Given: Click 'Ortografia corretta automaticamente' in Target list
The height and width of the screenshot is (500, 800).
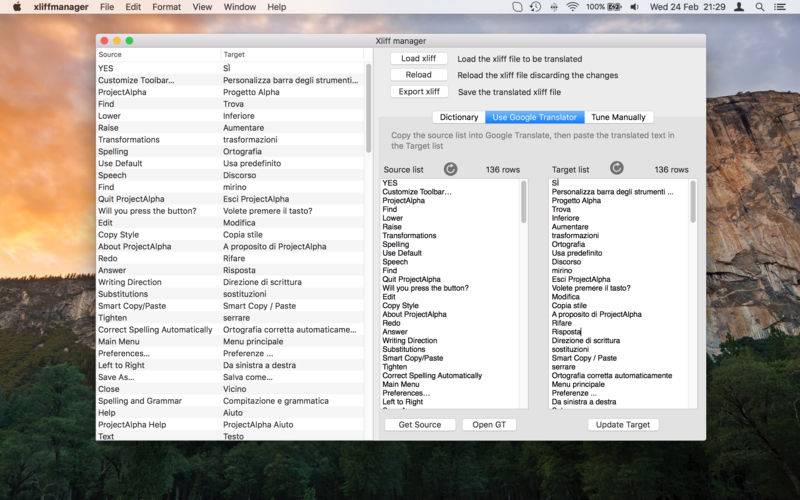Looking at the screenshot, I should (x=612, y=376).
